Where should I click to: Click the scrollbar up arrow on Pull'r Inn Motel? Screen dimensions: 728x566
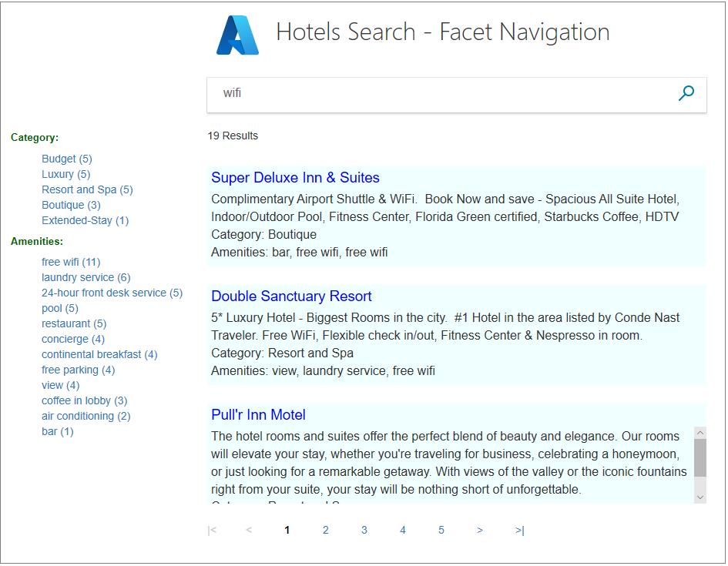700,432
